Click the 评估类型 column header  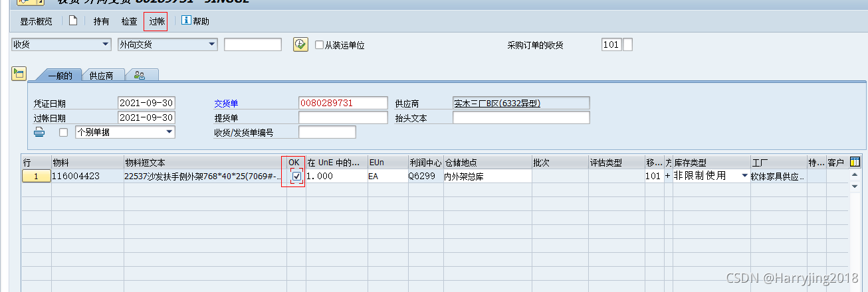pyautogui.click(x=615, y=163)
